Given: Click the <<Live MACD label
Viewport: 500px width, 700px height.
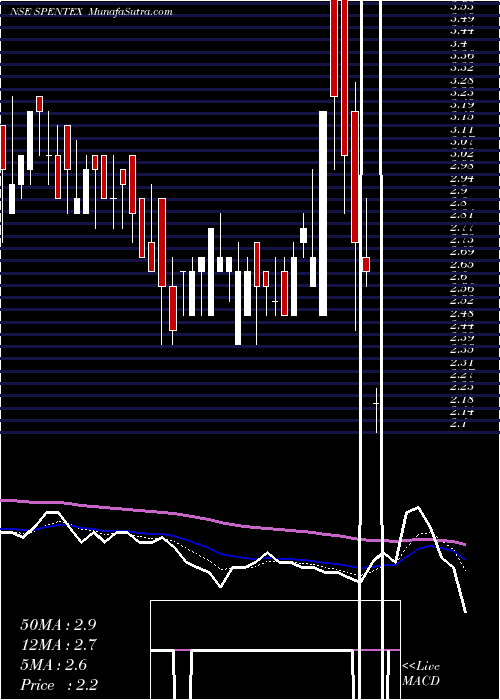Looking at the screenshot, I should point(421,674).
